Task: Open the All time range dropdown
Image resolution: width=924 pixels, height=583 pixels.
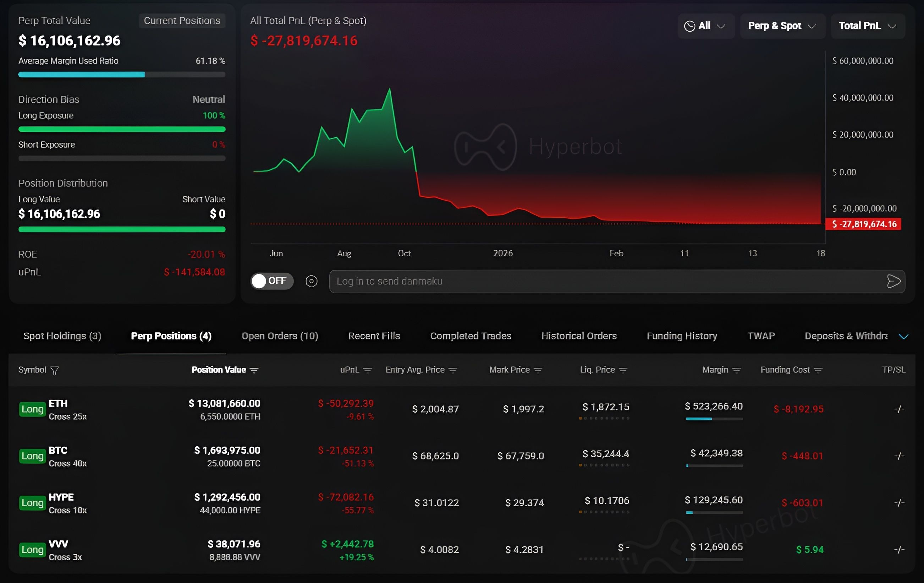Action: [706, 26]
